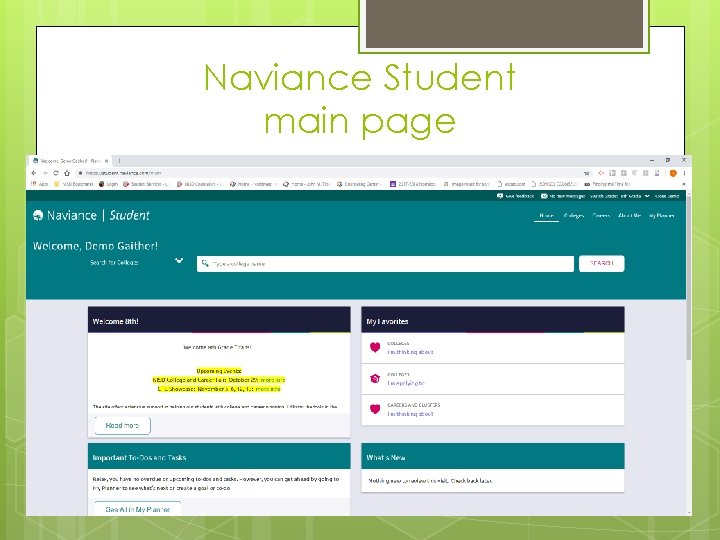Open the Chrome three-dot menu
Viewport: 720px width, 540px height.
point(684,173)
